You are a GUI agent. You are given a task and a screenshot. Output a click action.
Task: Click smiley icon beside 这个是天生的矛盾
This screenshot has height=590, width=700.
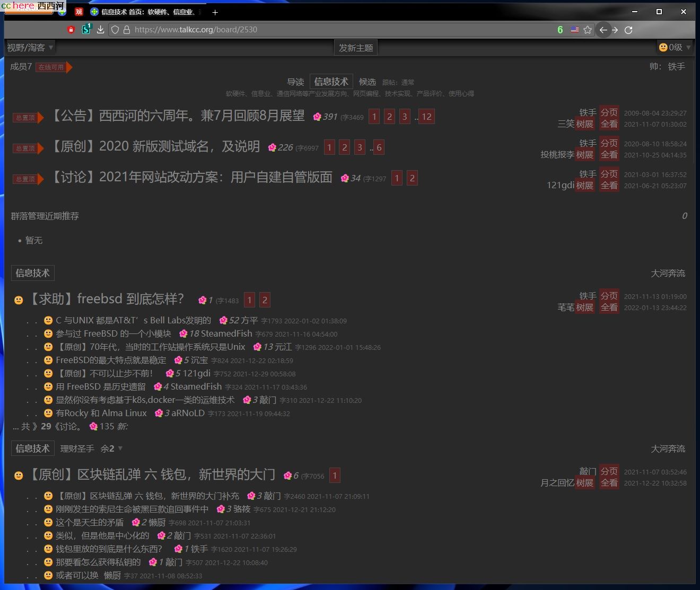48,522
